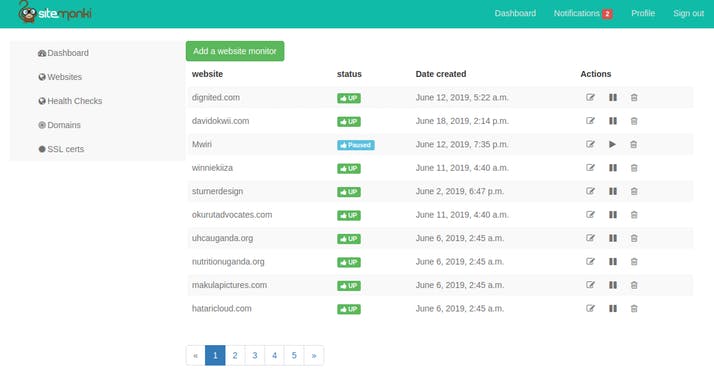The height and width of the screenshot is (380, 714).
Task: Delete the winniekiiza monitor
Action: click(x=634, y=168)
